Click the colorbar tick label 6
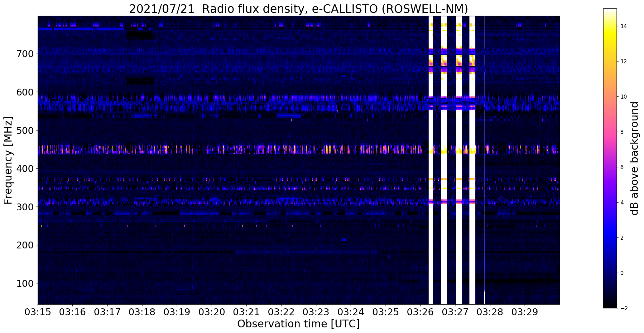644x333 pixels. point(622,167)
